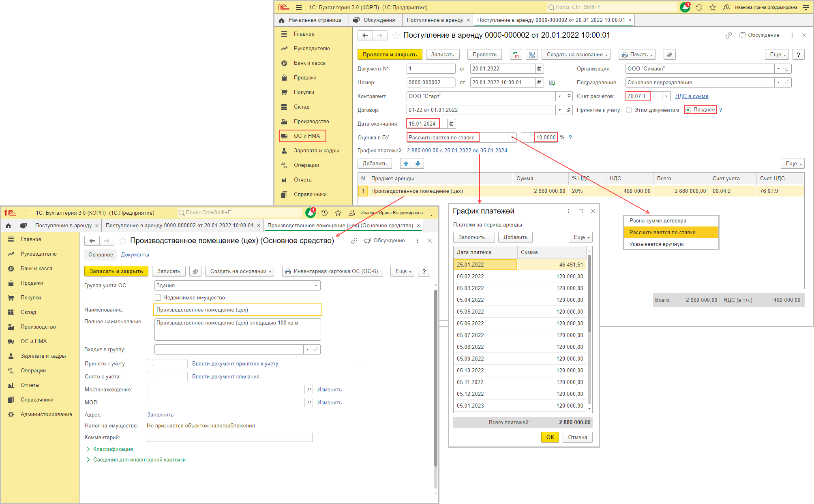The height and width of the screenshot is (504, 814).
Task: Expand Контрагент dropdown arrow
Action: click(559, 96)
